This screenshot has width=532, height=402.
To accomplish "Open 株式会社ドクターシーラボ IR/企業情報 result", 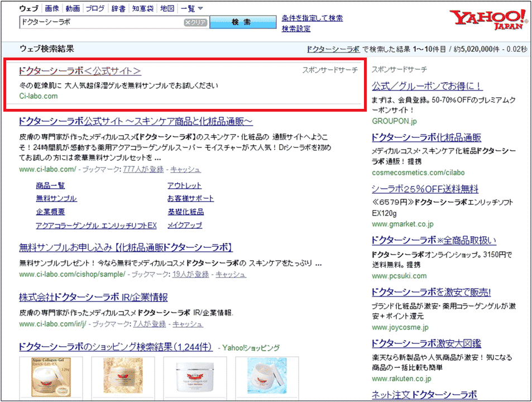I will [93, 298].
